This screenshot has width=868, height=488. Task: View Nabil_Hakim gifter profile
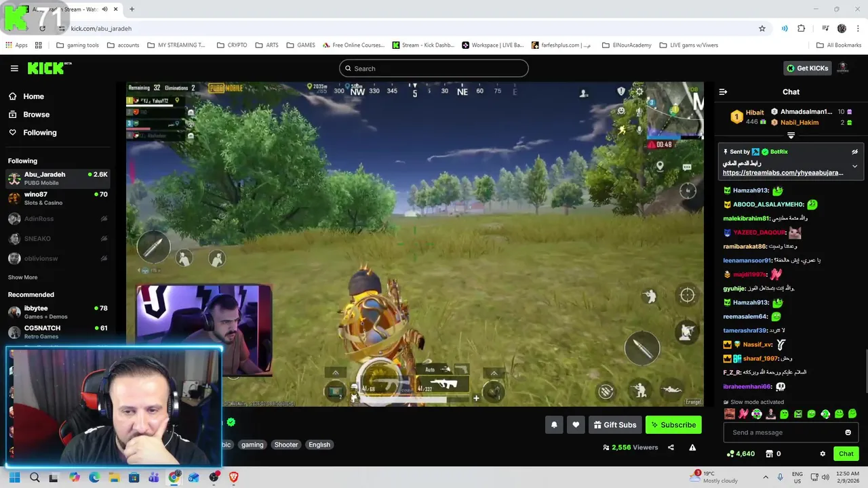click(800, 123)
